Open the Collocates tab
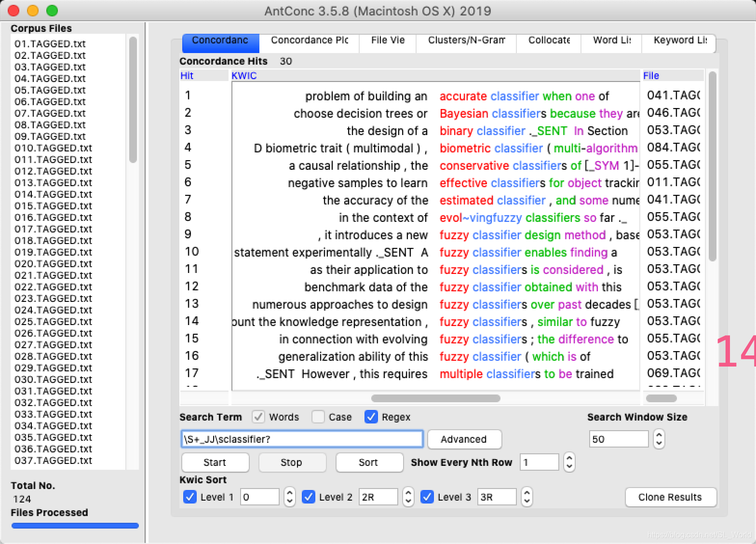The image size is (756, 544). pyautogui.click(x=549, y=42)
